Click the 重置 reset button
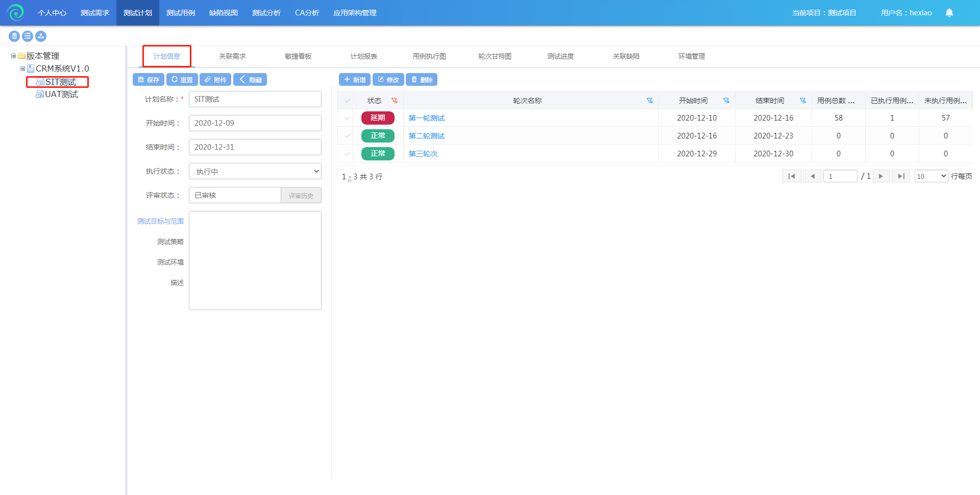This screenshot has height=495, width=980. (182, 80)
